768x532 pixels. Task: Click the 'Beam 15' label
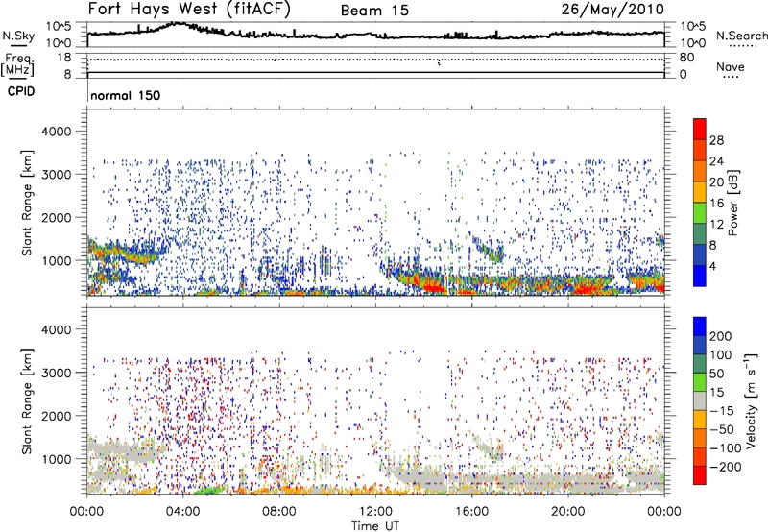[374, 11]
